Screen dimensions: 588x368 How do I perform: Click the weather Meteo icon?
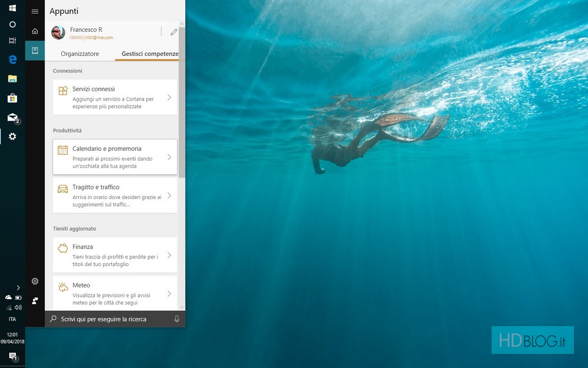[x=63, y=287]
